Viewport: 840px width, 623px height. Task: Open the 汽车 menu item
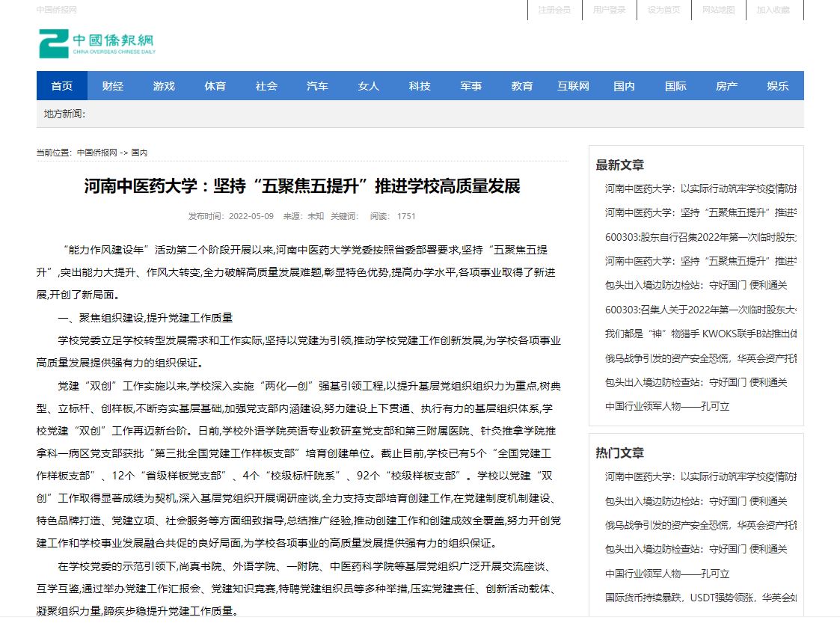(x=317, y=86)
